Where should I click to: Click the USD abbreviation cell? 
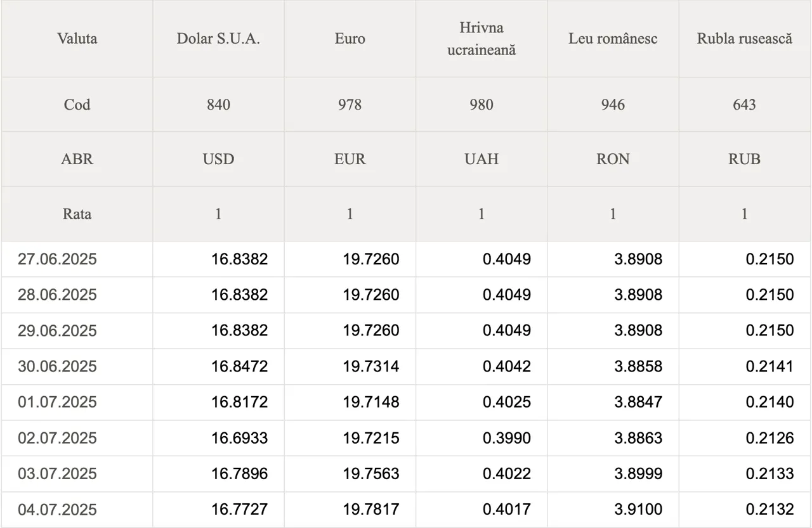(218, 159)
